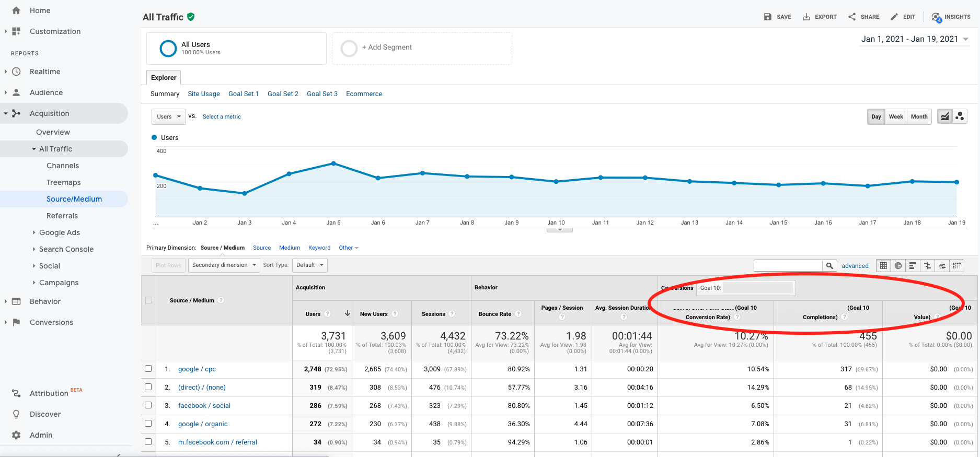980x457 pixels.
Task: Open the Behavior window icon
Action: pyautogui.click(x=16, y=301)
